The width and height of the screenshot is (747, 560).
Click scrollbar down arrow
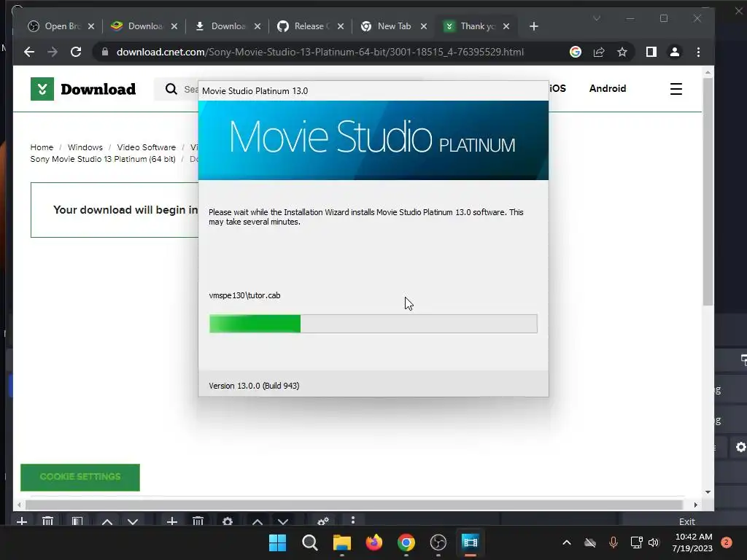coord(708,492)
